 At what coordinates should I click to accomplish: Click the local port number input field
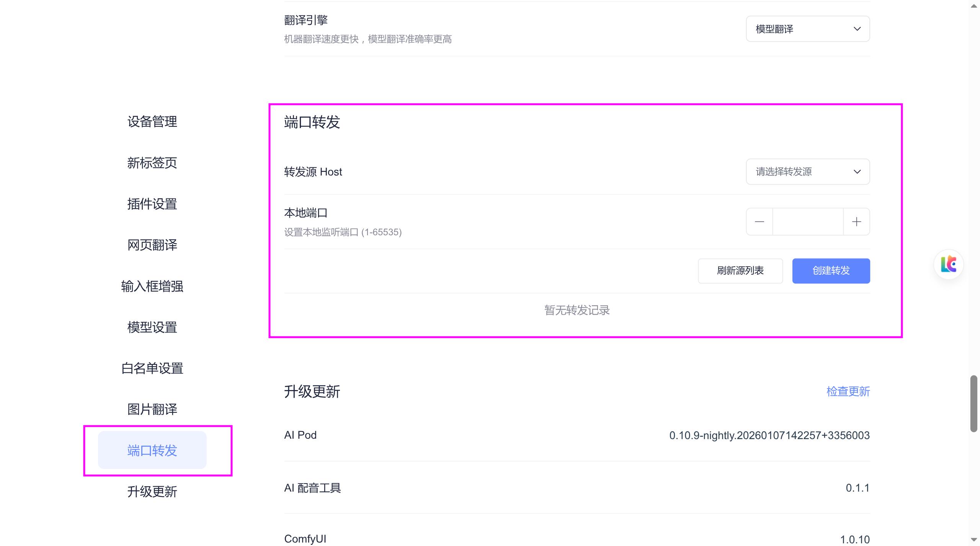808,222
